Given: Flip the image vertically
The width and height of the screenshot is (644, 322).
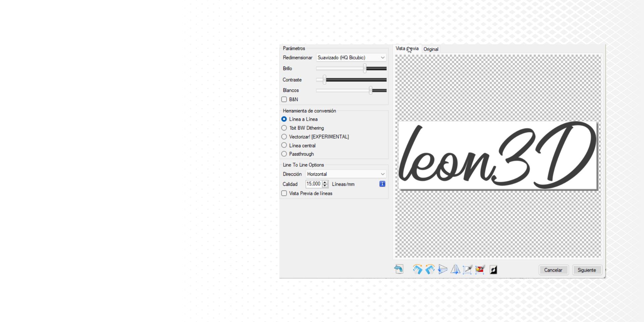Looking at the screenshot, I should tap(443, 269).
